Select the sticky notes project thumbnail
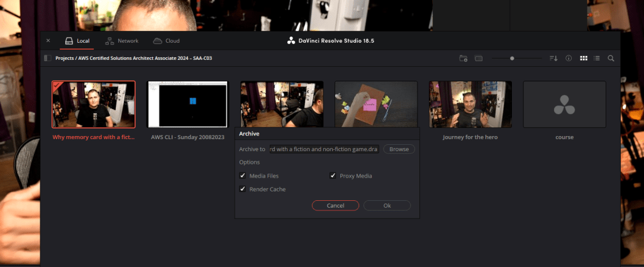 (x=376, y=104)
